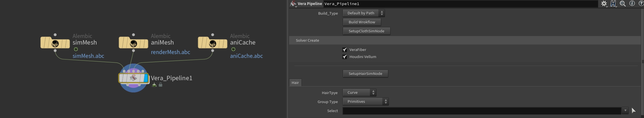
Task: Click the SetupHairSimNode button
Action: 365,74
